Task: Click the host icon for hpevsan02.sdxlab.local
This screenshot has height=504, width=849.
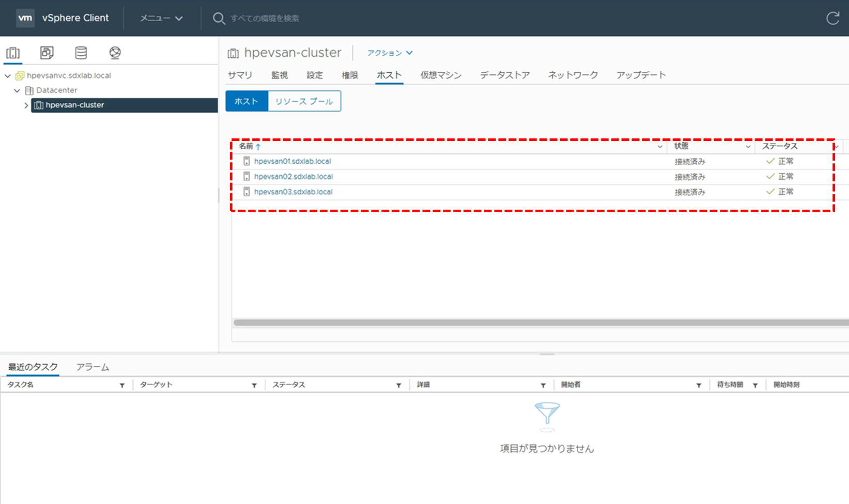Action: pyautogui.click(x=246, y=177)
